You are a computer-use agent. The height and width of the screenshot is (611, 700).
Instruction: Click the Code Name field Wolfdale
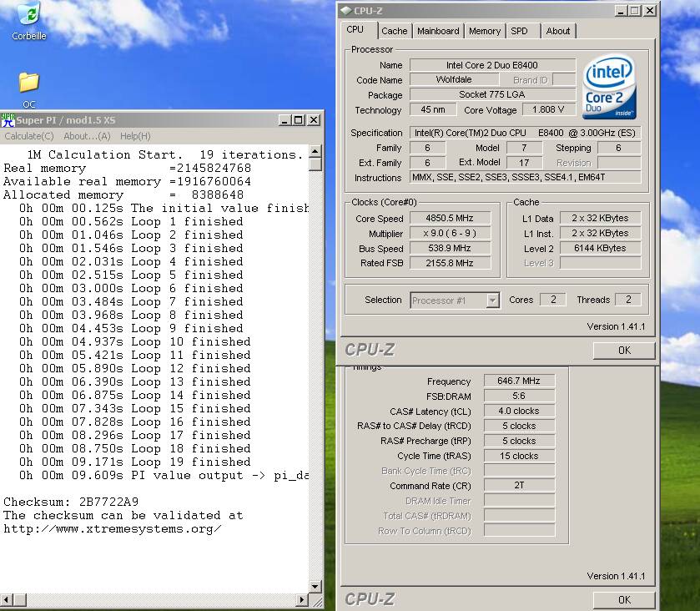(x=454, y=79)
